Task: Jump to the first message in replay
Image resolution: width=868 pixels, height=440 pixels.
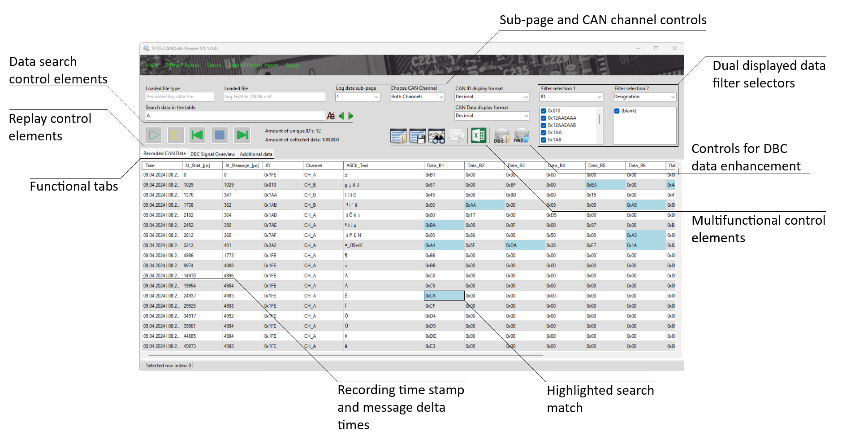Action: (198, 135)
